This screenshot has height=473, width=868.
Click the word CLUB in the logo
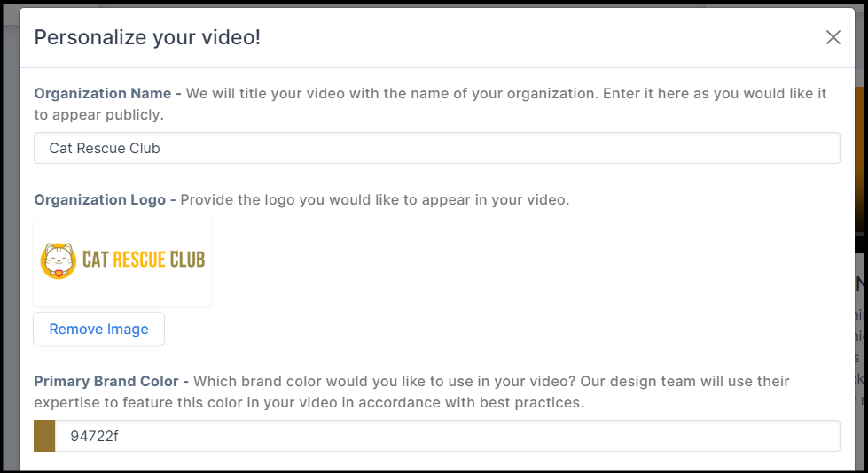pos(189,260)
